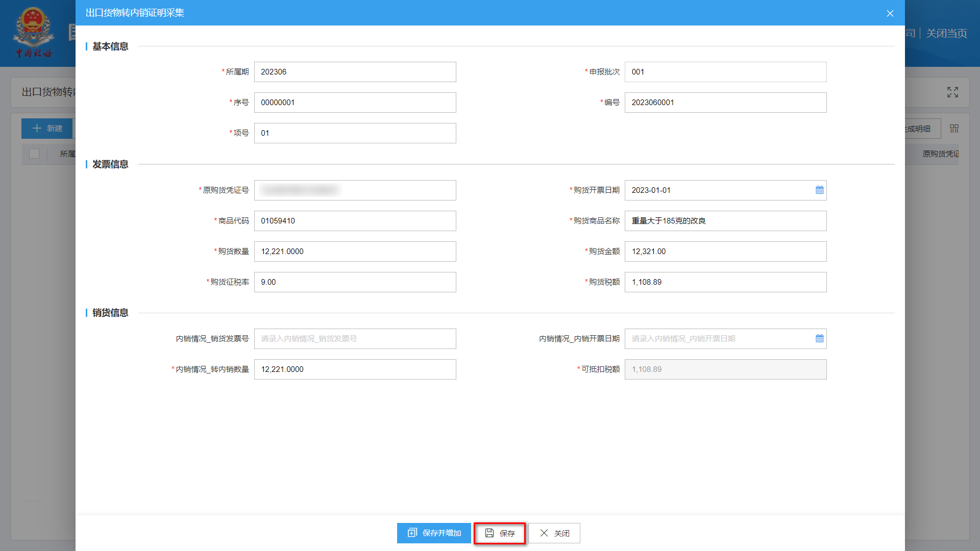This screenshot has height=551, width=980.
Task: Click the 新建 plus button
Action: click(47, 129)
